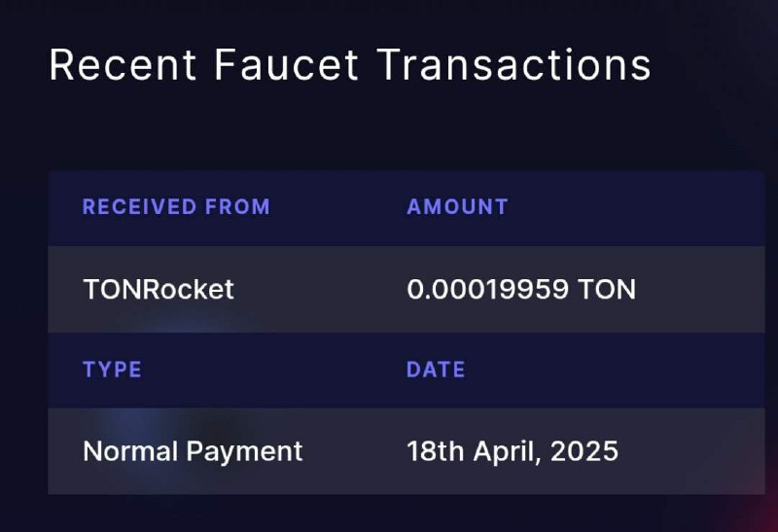778x532 pixels.
Task: Click the word RECEIVED in the header
Action: tap(139, 206)
